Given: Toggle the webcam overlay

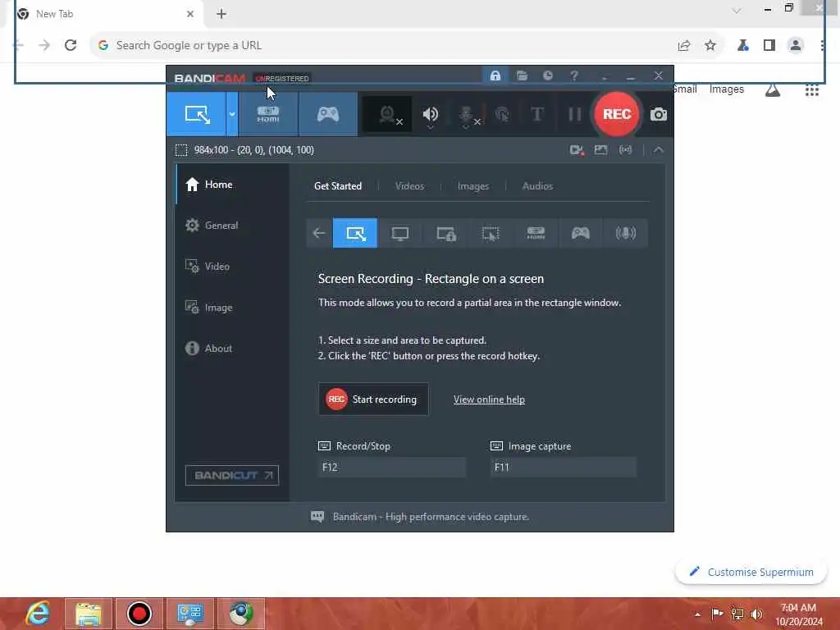Looking at the screenshot, I should 388,114.
